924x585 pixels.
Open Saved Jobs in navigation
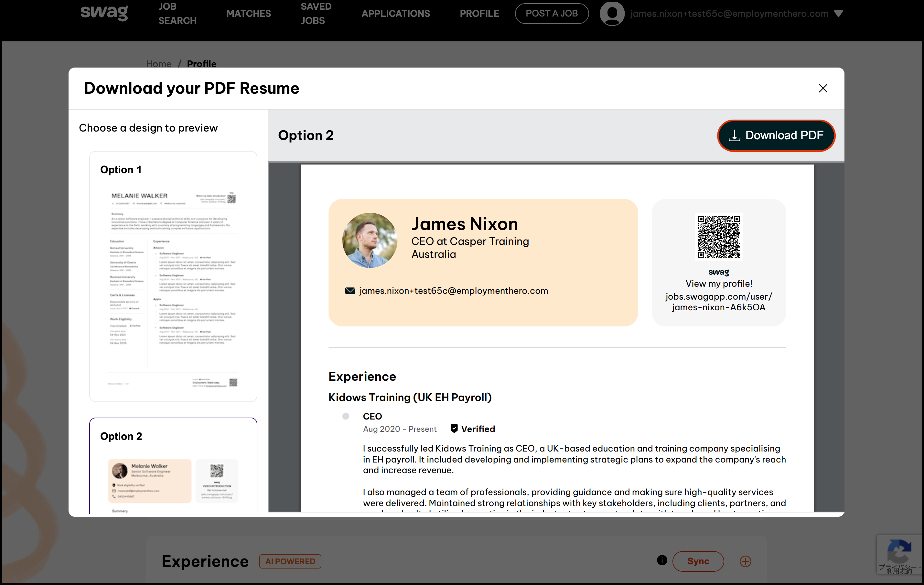(x=316, y=14)
